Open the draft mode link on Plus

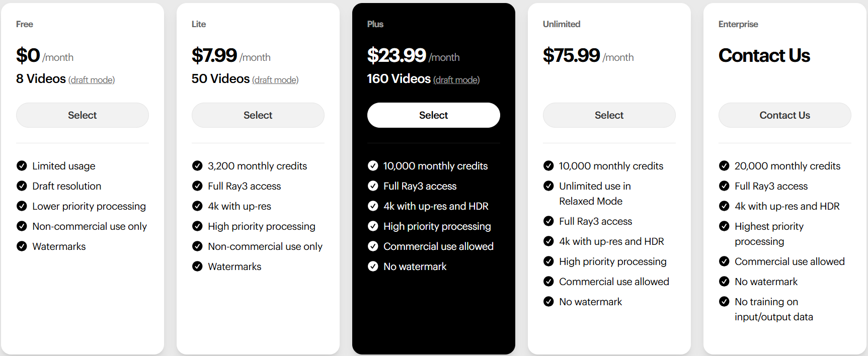pos(456,79)
